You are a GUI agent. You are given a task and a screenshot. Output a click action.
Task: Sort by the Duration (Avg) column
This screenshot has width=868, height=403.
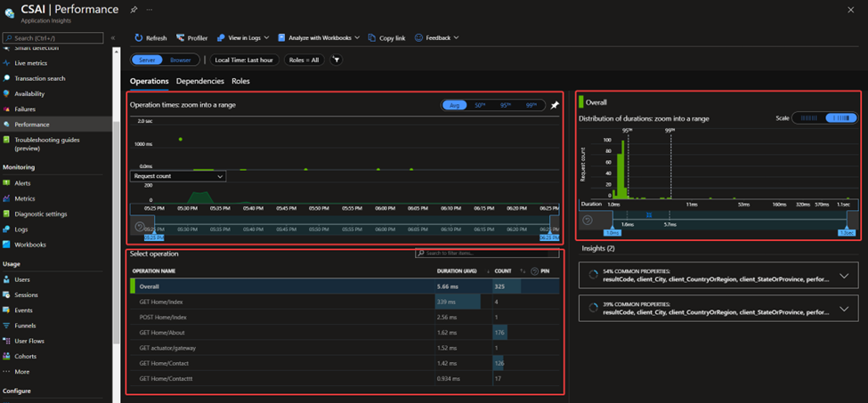456,271
